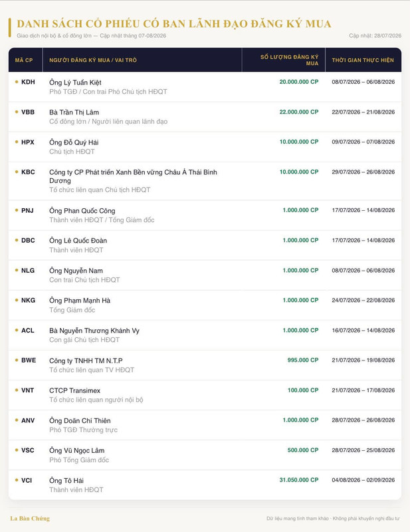Select the VBB stock code

click(x=28, y=112)
